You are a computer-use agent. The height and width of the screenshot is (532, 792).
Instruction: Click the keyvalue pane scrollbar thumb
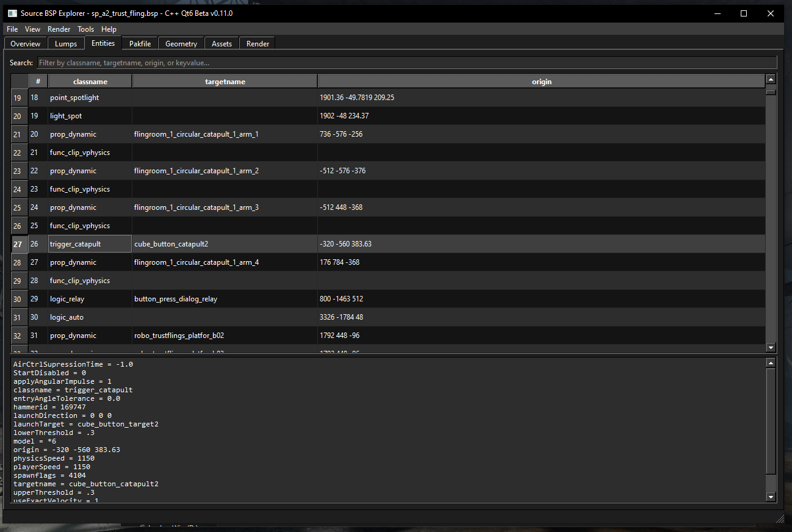(771, 421)
